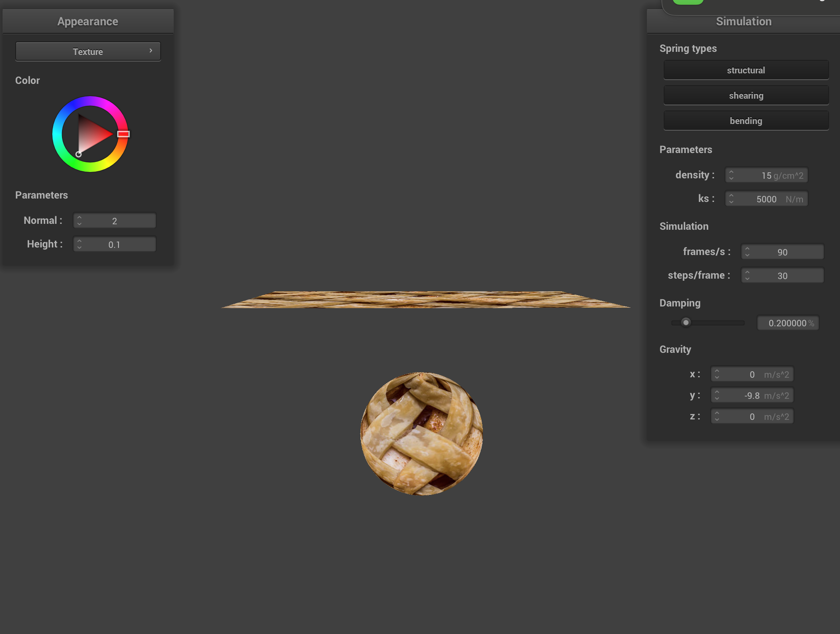Adjust the Normal field stepper arrows

(79, 220)
